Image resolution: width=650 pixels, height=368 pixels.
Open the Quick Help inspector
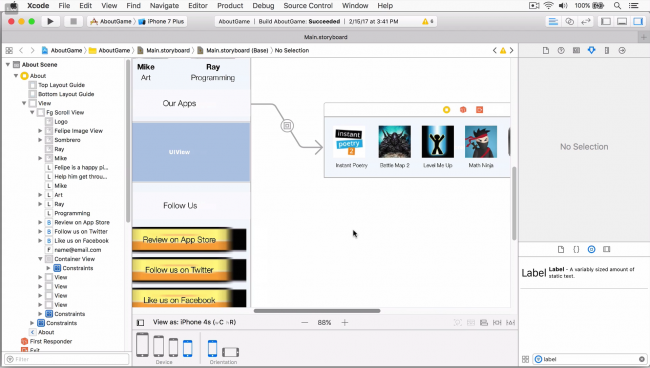coord(561,51)
